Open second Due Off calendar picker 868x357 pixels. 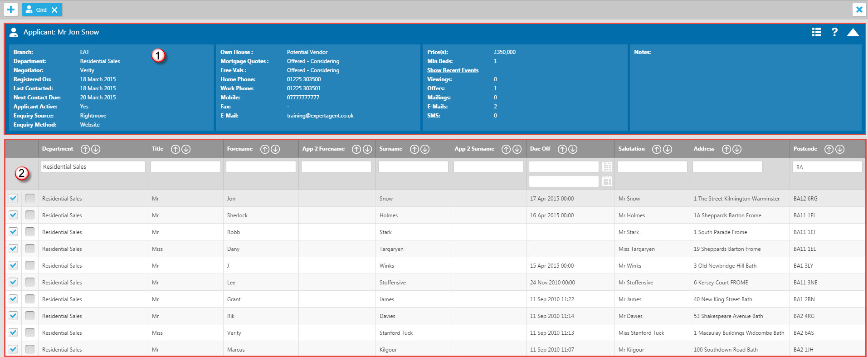tap(607, 181)
